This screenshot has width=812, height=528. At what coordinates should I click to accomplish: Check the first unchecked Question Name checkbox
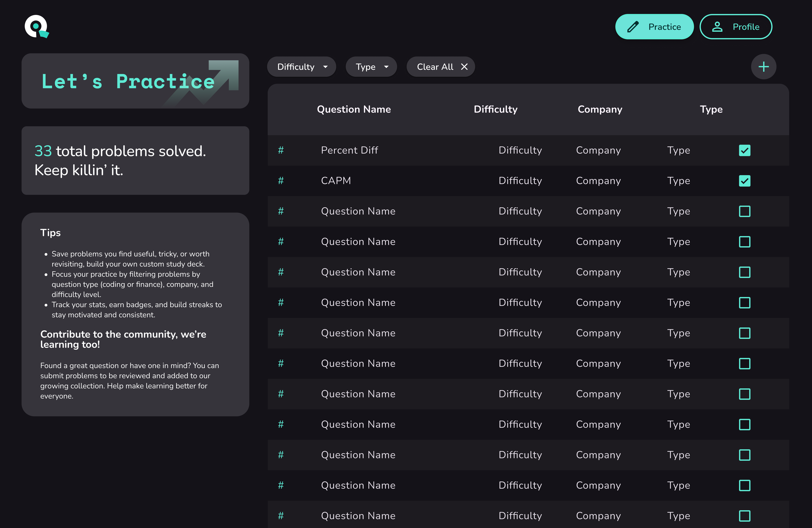point(744,211)
